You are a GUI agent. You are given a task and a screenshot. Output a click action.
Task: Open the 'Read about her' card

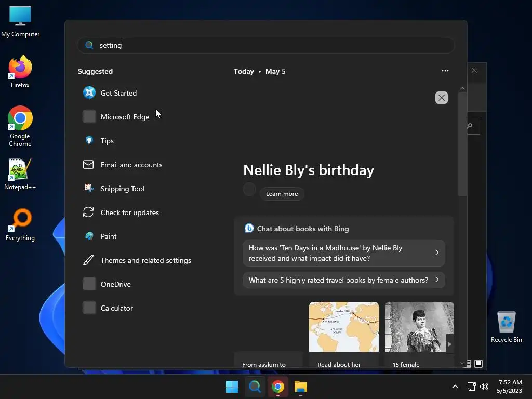pyautogui.click(x=344, y=360)
